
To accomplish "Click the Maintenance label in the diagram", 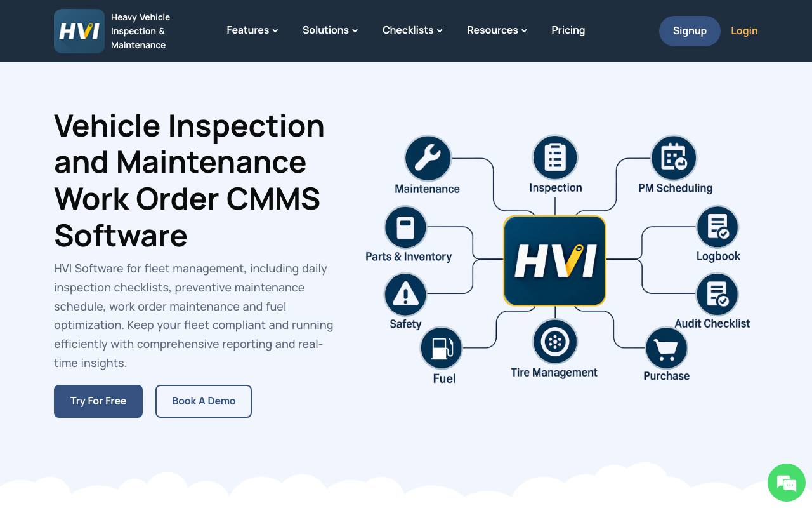I will (427, 189).
